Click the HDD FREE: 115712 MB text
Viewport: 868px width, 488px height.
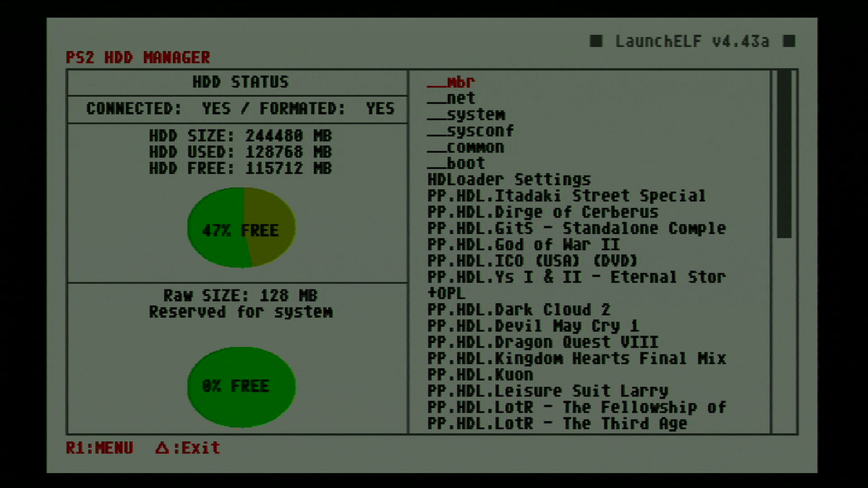(241, 168)
